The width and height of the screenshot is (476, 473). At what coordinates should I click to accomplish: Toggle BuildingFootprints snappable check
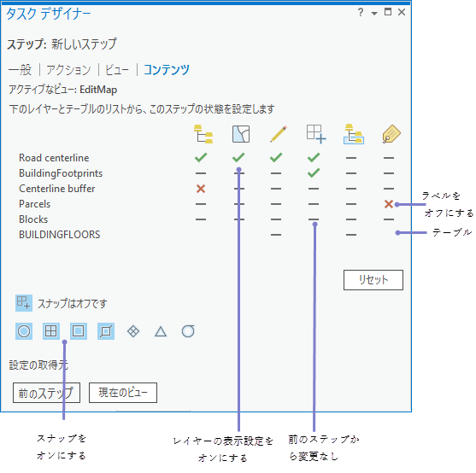[314, 172]
